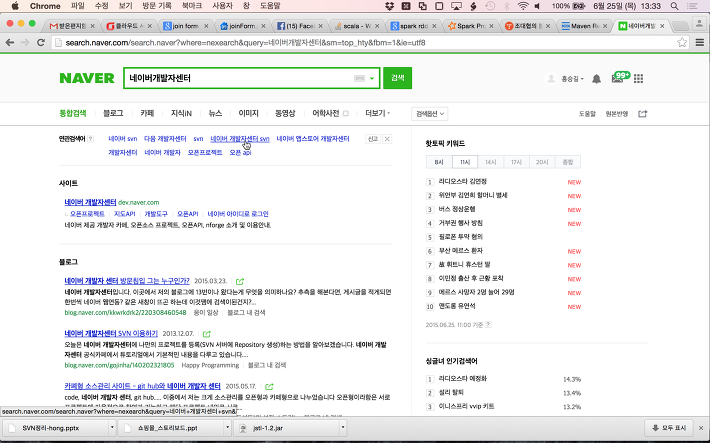Select the 지식iN search tab

point(181,113)
